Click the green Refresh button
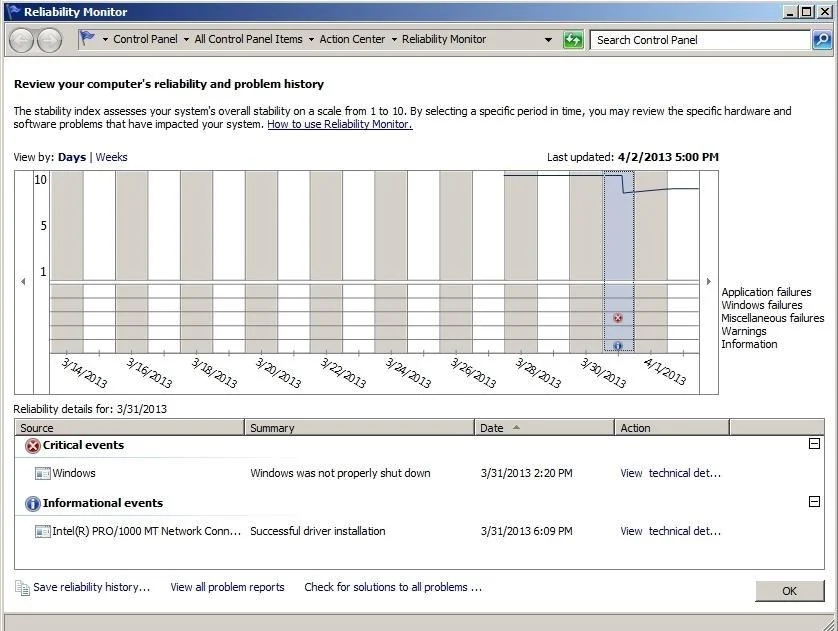The width and height of the screenshot is (838, 631). (573, 40)
